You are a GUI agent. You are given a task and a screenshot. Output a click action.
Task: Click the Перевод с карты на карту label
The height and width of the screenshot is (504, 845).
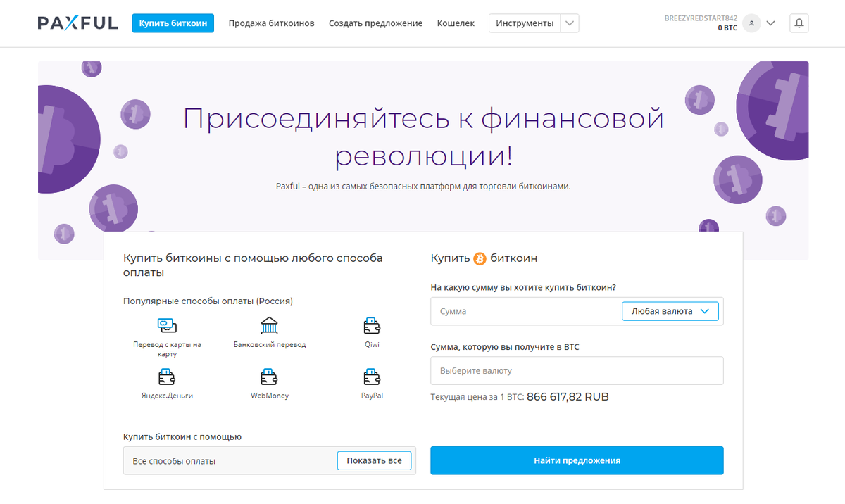167,349
